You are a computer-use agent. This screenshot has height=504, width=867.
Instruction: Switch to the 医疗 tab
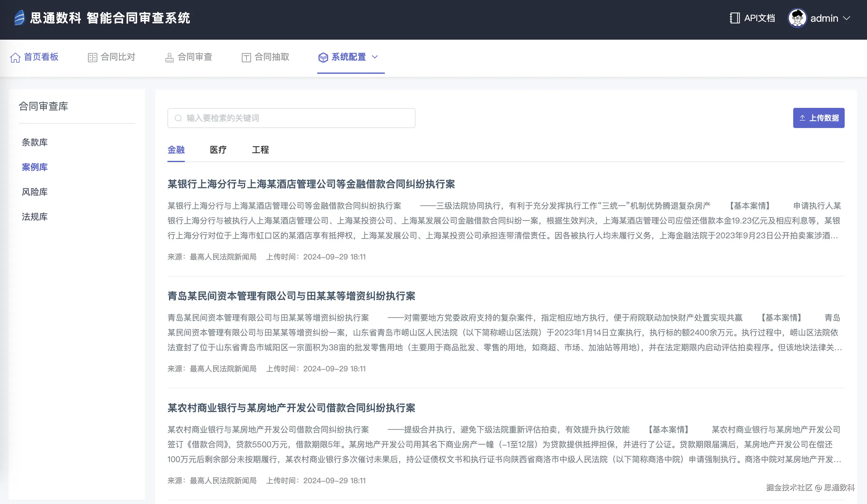click(218, 150)
